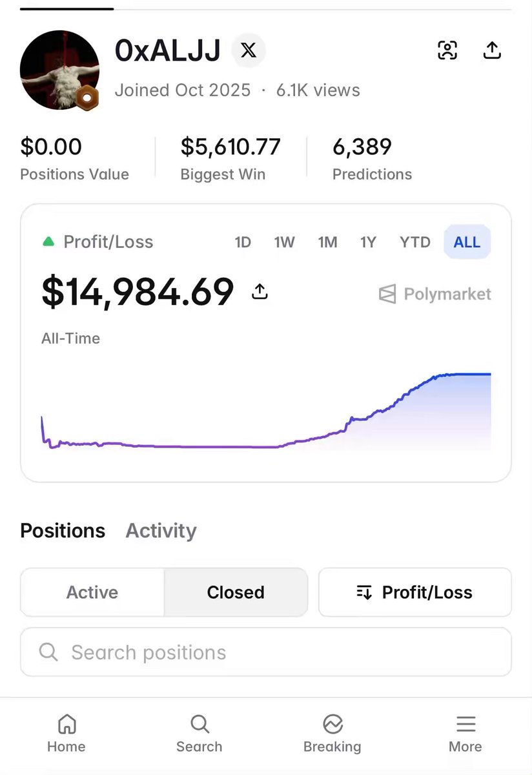
Task: Share the profit/loss amount via upload icon
Action: coord(260,292)
